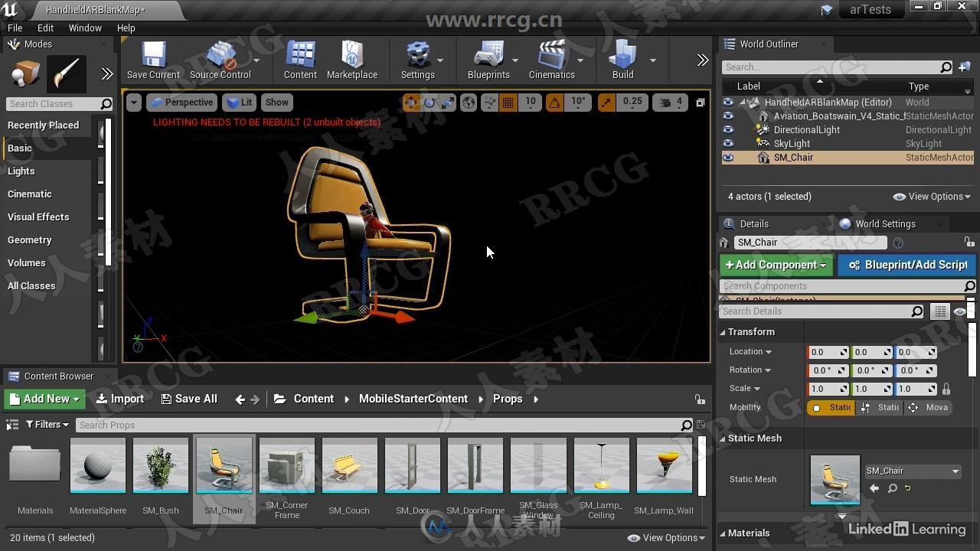Expand additional Modes tabs chevron
Viewport: 980px width, 551px height.
pos(107,74)
